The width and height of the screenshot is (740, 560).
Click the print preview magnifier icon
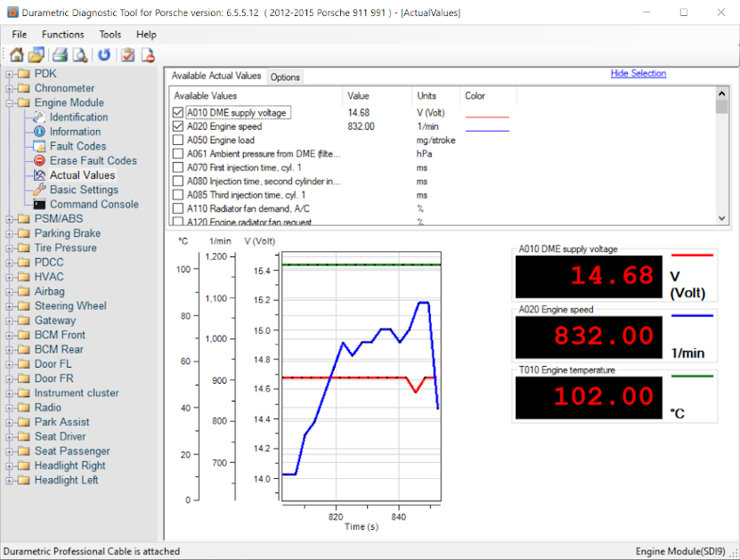(80, 54)
